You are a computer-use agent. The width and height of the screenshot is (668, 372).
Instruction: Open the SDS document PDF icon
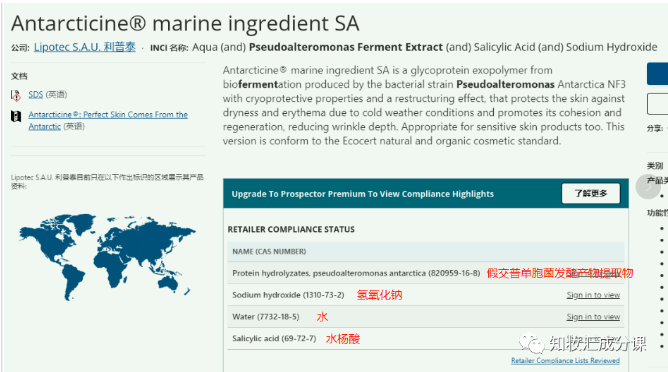coord(16,95)
